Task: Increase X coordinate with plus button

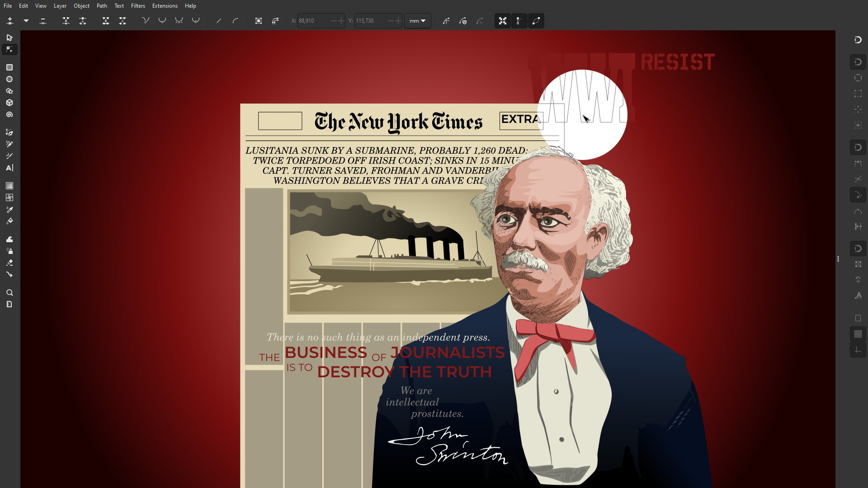Action: (x=341, y=21)
